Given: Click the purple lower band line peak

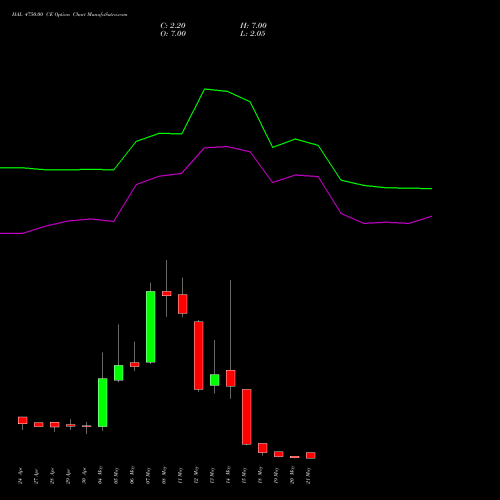Looking at the screenshot, I should pyautogui.click(x=227, y=146).
